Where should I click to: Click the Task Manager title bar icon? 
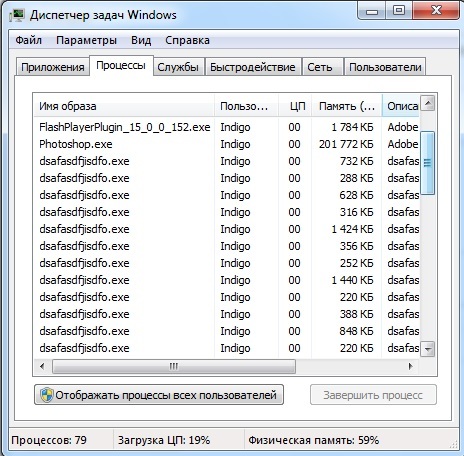[17, 15]
